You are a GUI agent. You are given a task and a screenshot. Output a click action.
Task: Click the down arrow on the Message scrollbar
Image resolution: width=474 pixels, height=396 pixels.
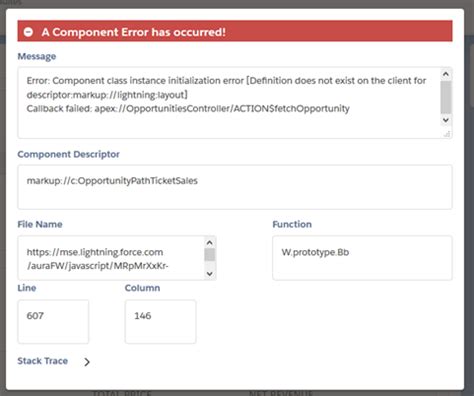click(x=446, y=120)
